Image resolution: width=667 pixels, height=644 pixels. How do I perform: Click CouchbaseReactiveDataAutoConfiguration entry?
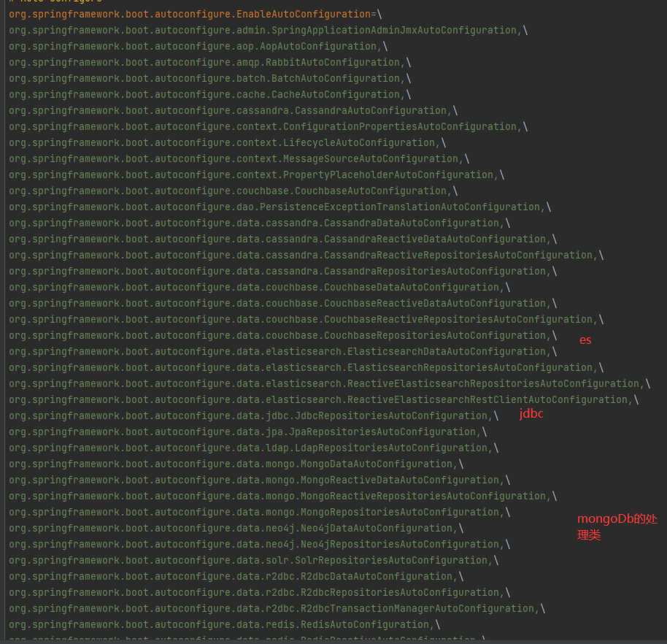pyautogui.click(x=283, y=304)
